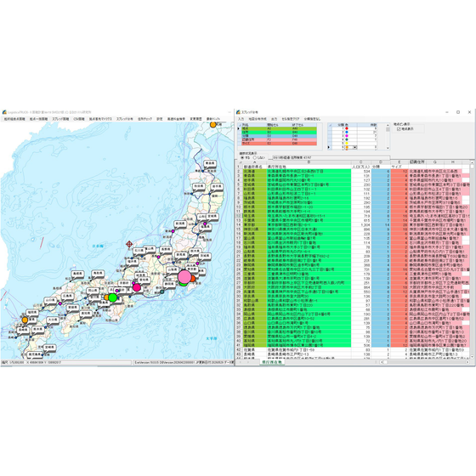Click the red color dot for category 1

[347, 128]
